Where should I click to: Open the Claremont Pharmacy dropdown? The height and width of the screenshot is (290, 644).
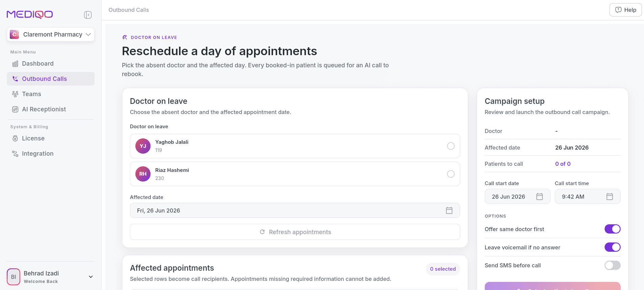click(x=51, y=35)
